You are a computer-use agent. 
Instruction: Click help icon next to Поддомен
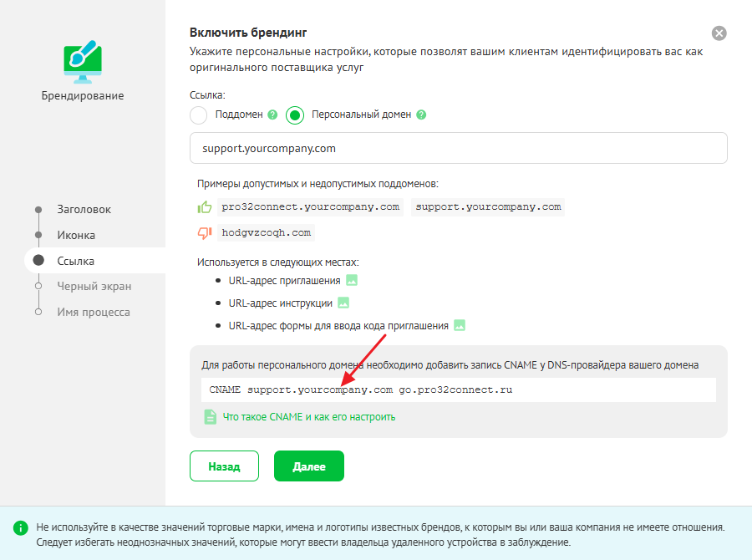pos(272,115)
